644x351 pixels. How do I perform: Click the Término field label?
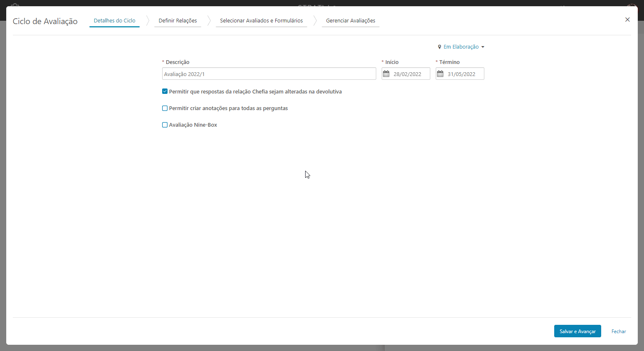[449, 62]
